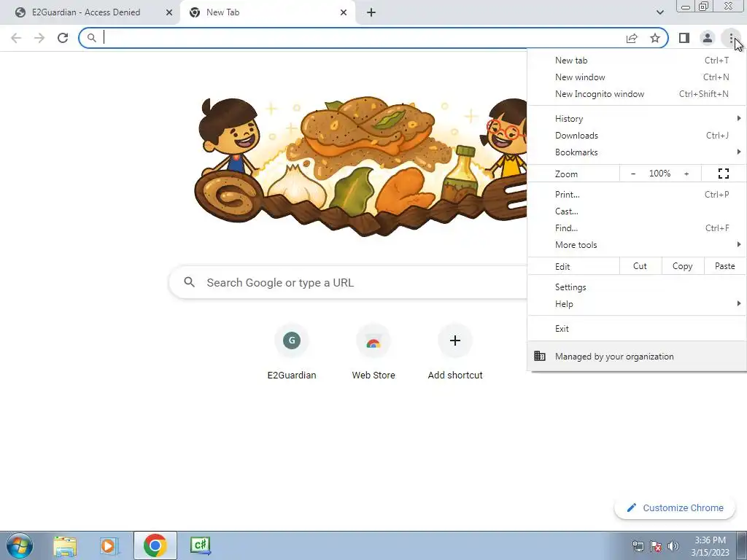Click the Search Google or type a URL box
The image size is (747, 560).
(x=348, y=283)
